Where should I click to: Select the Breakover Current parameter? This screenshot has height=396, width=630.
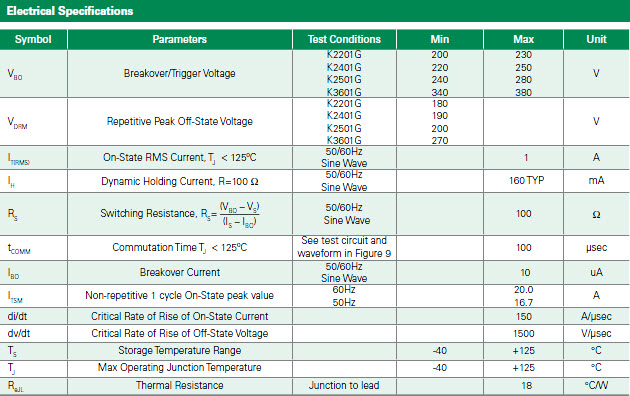(x=180, y=272)
